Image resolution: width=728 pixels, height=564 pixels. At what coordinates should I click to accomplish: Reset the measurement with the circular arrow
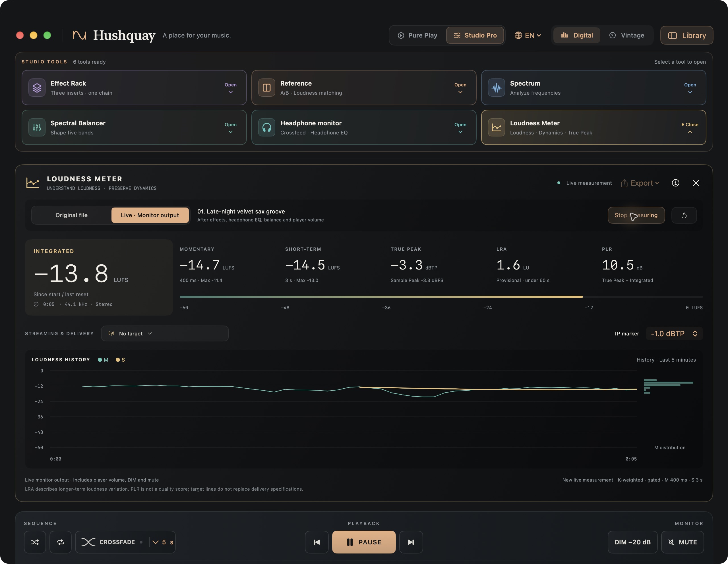684,215
